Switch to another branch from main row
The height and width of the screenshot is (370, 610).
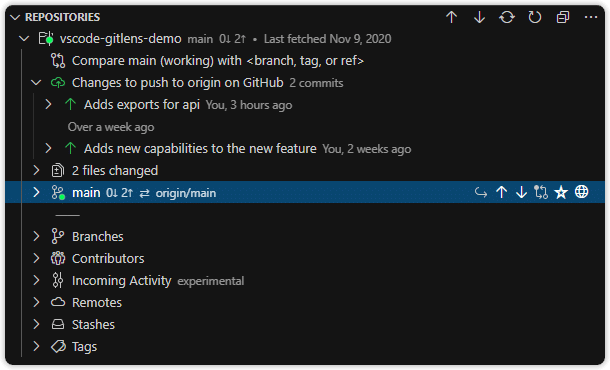(x=481, y=193)
